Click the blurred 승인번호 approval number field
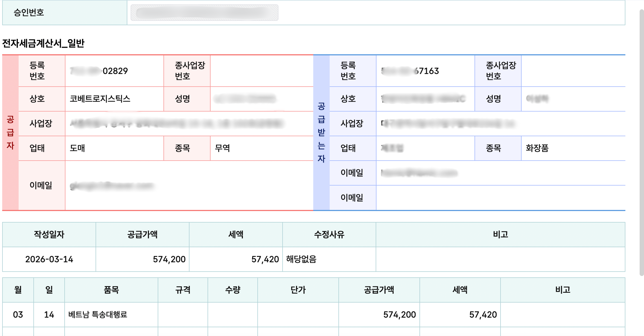This screenshot has width=644, height=336. pos(204,13)
